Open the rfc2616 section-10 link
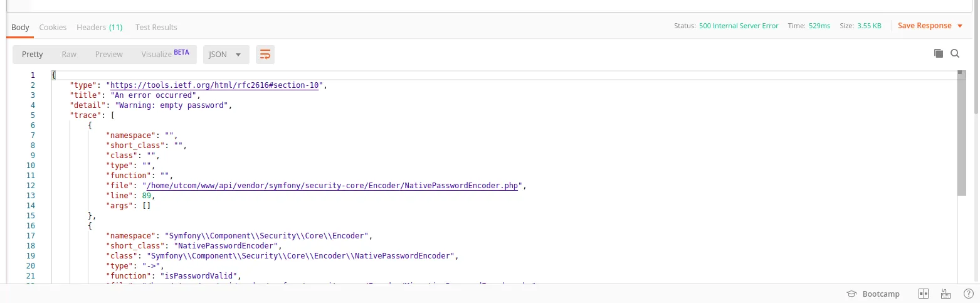The image size is (980, 303). pos(215,85)
